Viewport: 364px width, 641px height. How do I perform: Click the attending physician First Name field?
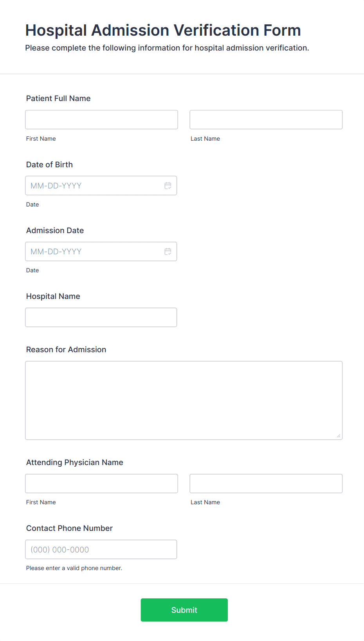(101, 483)
